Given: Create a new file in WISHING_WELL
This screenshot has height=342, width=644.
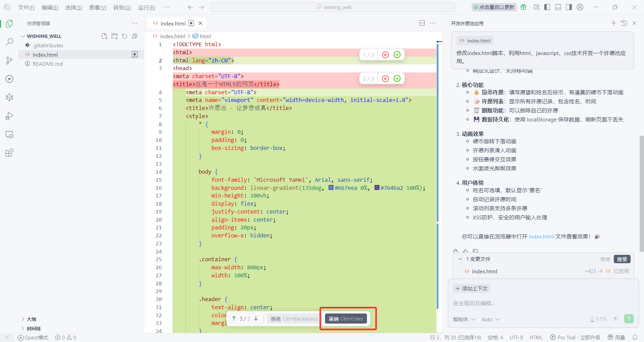Looking at the screenshot, I should point(104,36).
